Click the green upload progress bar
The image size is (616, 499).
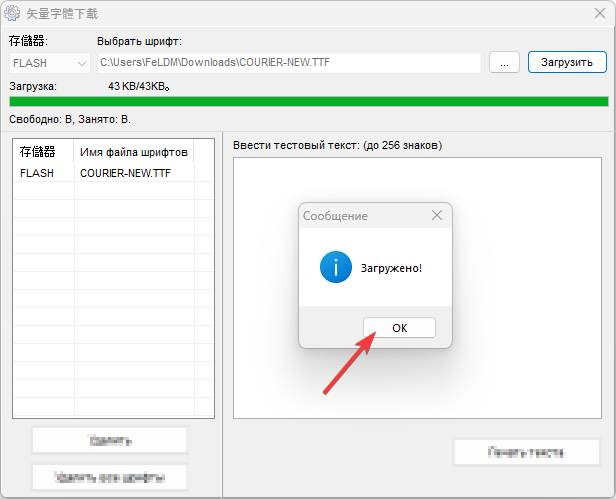308,101
